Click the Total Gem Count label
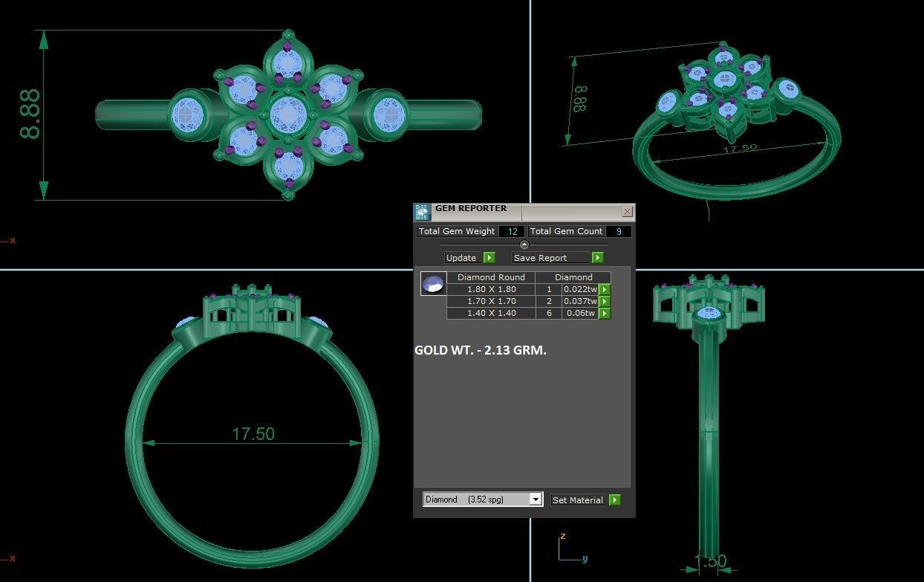 click(x=566, y=231)
